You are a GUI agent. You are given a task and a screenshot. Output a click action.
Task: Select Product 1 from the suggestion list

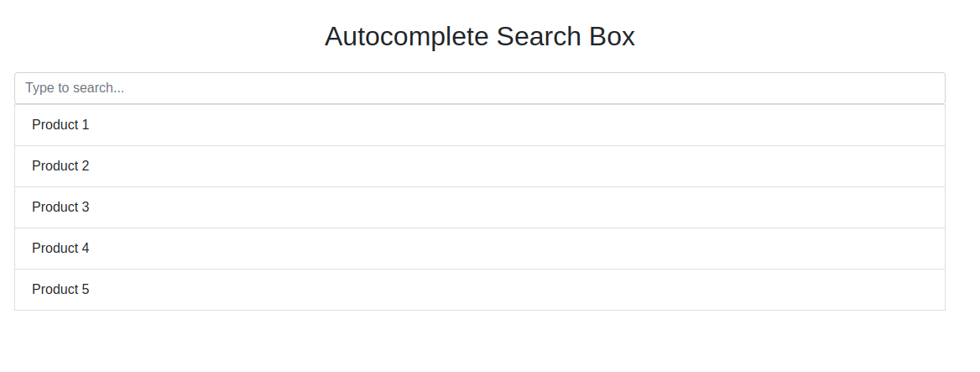pyautogui.click(x=479, y=125)
